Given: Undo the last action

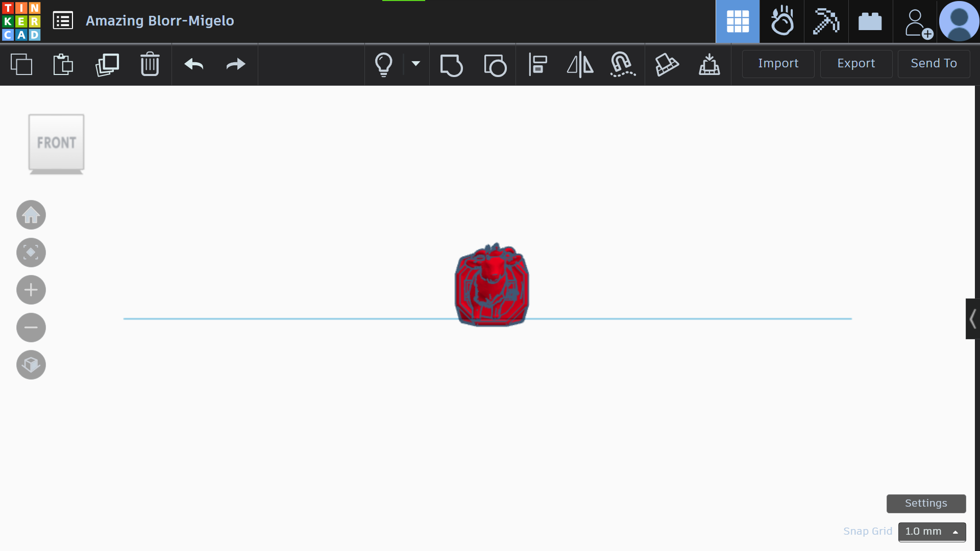Looking at the screenshot, I should (x=194, y=64).
